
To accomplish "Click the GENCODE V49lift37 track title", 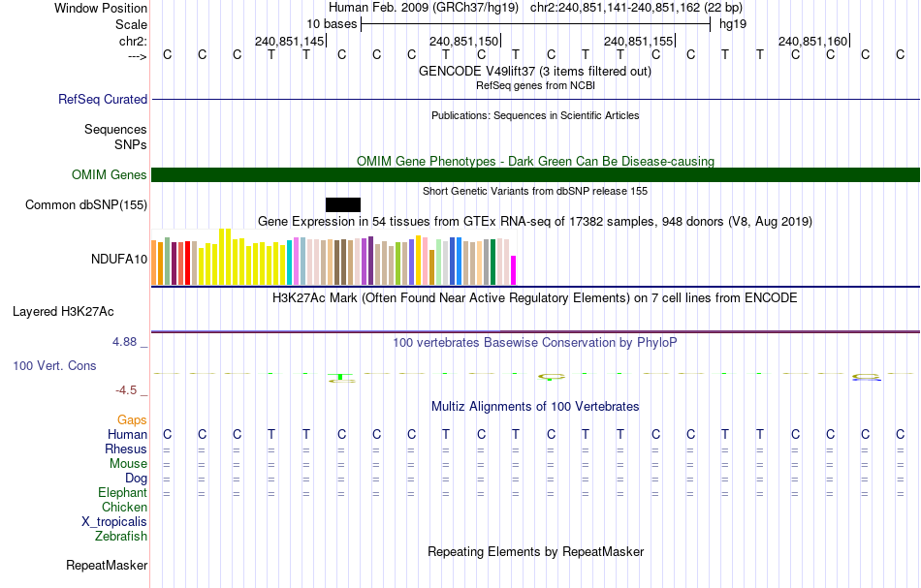I will [534, 71].
